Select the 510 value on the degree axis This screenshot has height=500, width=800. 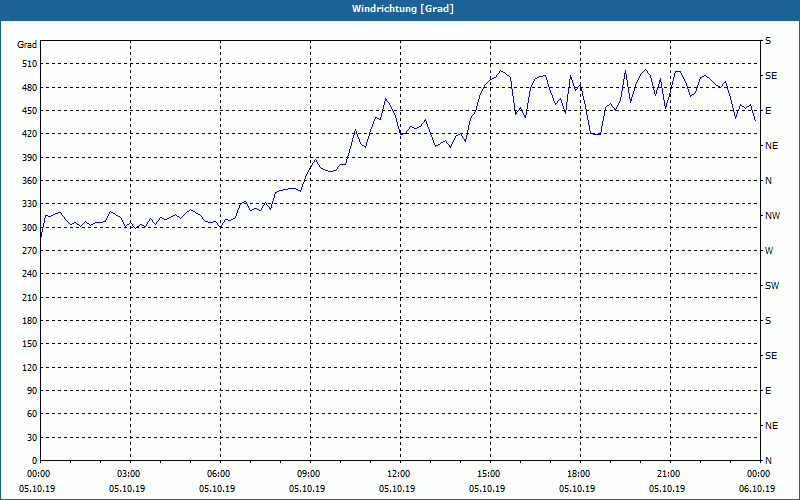30,64
